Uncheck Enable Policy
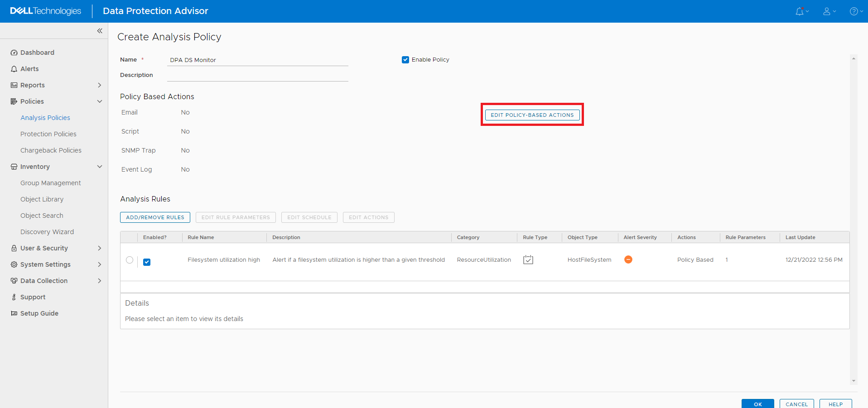 tap(405, 59)
